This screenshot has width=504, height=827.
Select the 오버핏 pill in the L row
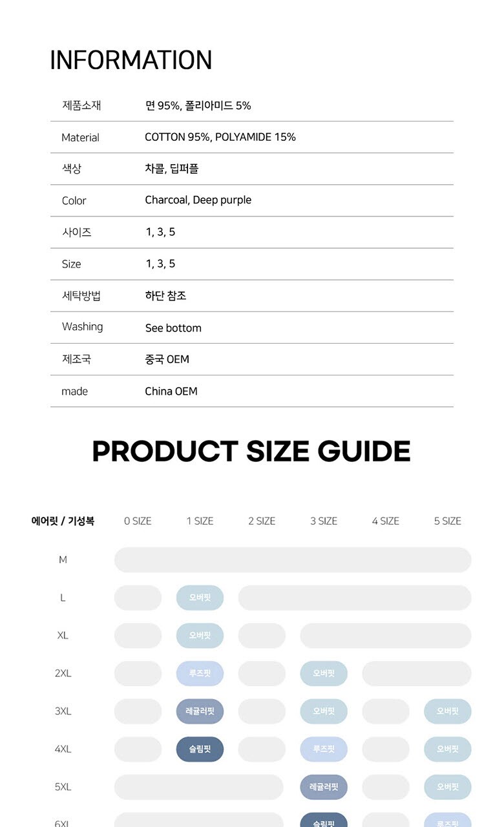(200, 598)
